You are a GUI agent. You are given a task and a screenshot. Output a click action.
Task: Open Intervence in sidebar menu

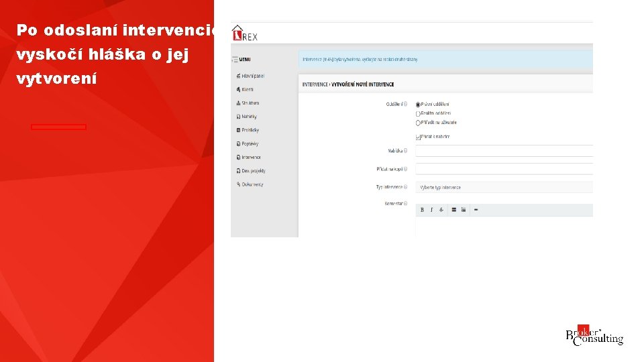pyautogui.click(x=248, y=157)
